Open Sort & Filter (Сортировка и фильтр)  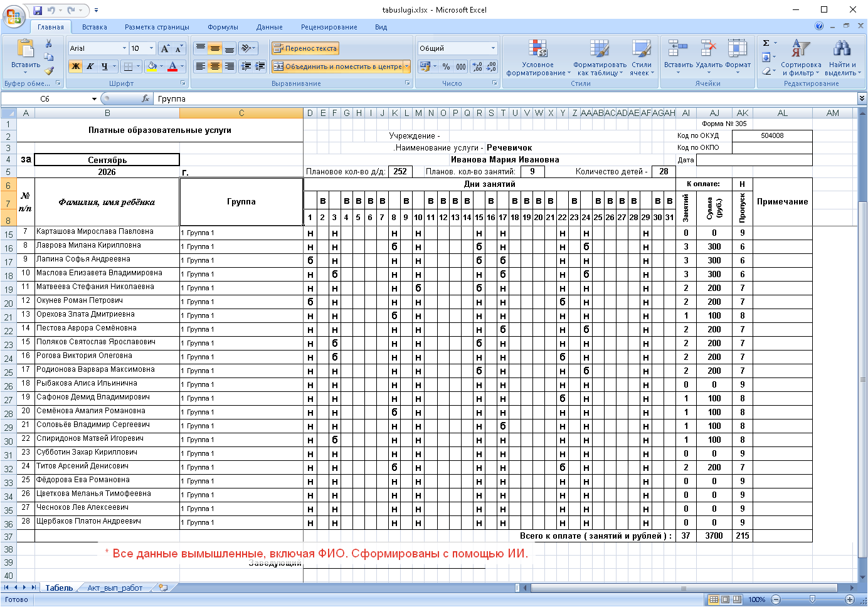801,58
